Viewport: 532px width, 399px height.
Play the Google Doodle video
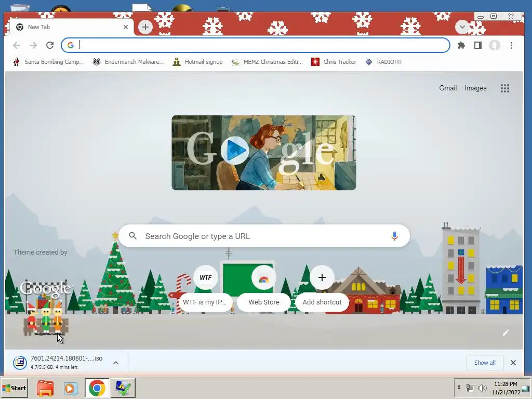[235, 150]
